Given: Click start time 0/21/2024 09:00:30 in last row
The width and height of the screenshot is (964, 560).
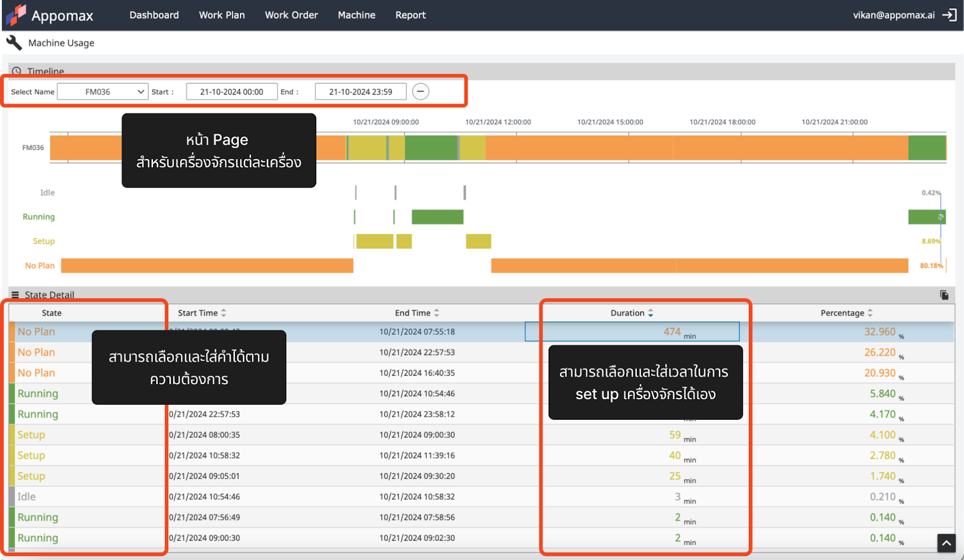Looking at the screenshot, I should click(204, 538).
